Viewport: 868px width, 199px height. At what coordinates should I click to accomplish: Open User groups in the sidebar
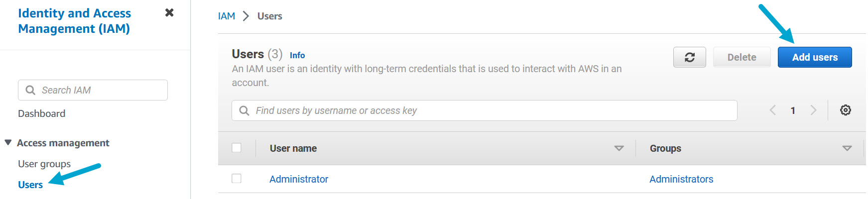[44, 164]
